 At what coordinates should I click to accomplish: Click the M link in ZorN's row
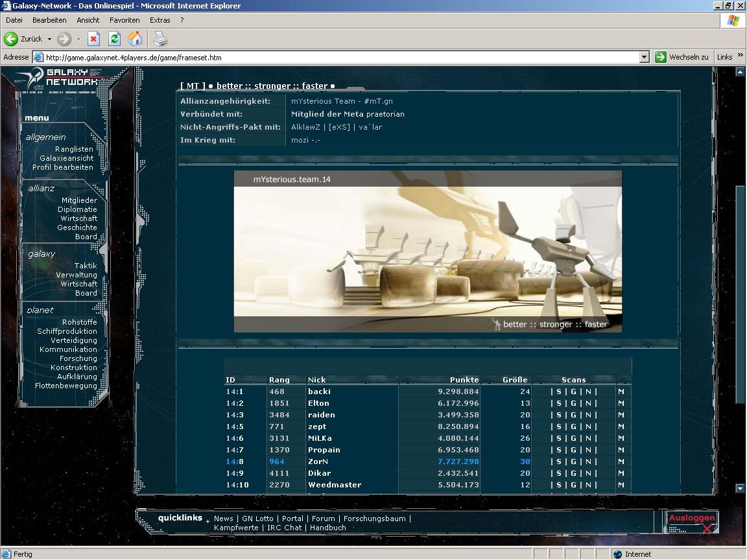tap(621, 461)
